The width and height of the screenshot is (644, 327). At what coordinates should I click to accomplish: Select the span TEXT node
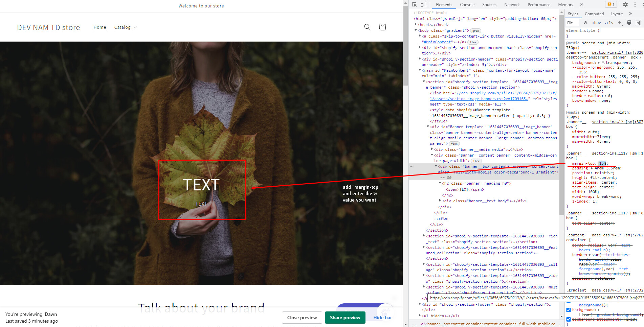465,189
